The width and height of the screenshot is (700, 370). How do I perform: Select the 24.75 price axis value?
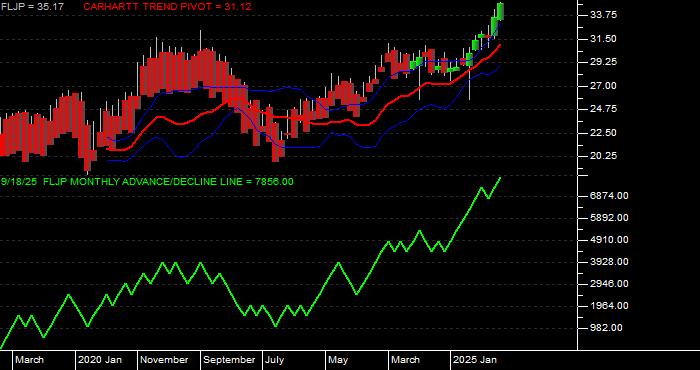click(604, 109)
